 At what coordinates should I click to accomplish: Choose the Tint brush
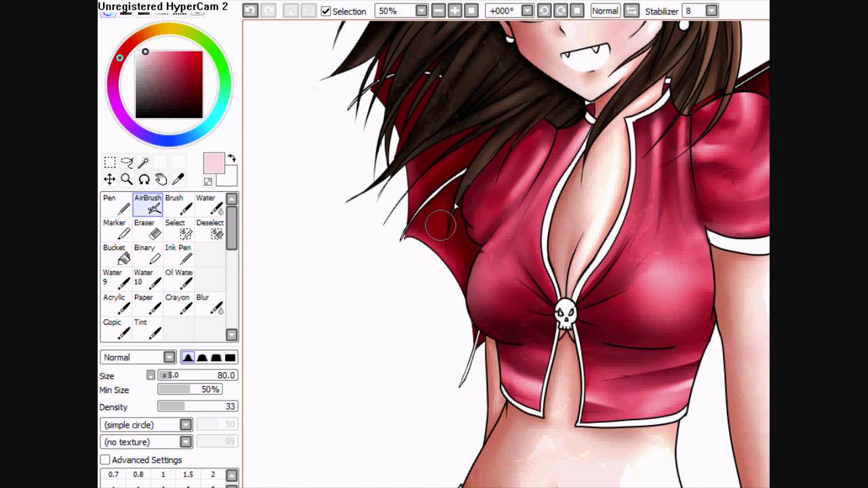(x=148, y=329)
